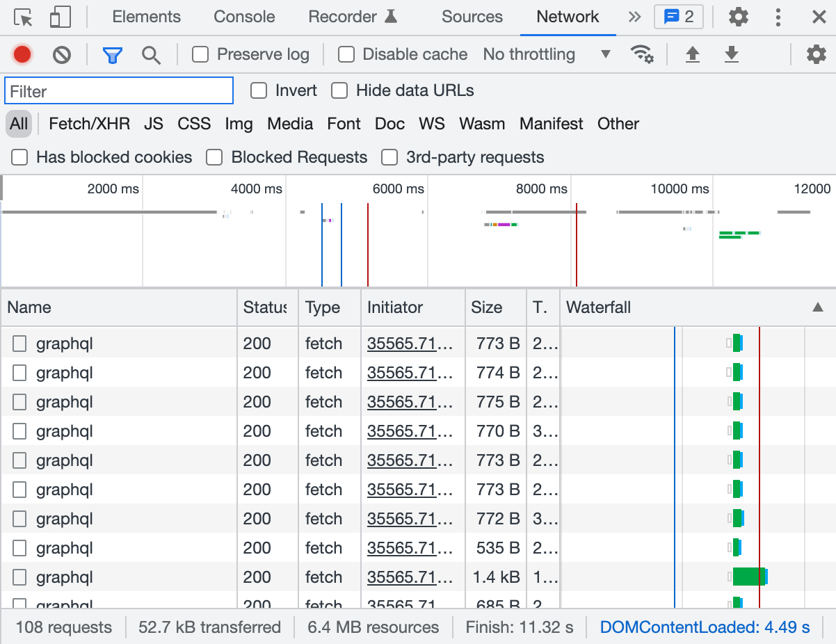Check Has blocked cookies
Viewport: 836px width, 644px height.
point(19,157)
